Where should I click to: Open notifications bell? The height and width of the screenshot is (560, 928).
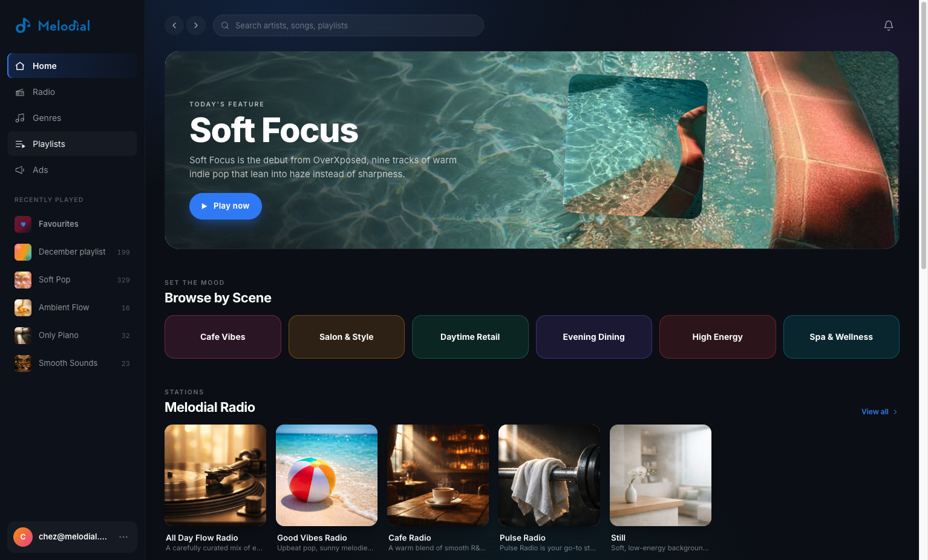coord(889,25)
